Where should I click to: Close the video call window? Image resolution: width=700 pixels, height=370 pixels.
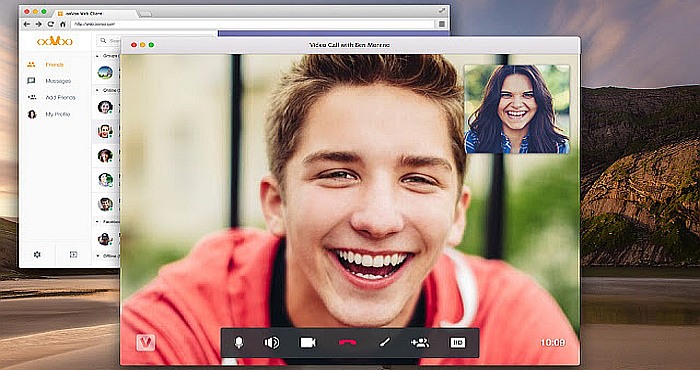click(133, 45)
